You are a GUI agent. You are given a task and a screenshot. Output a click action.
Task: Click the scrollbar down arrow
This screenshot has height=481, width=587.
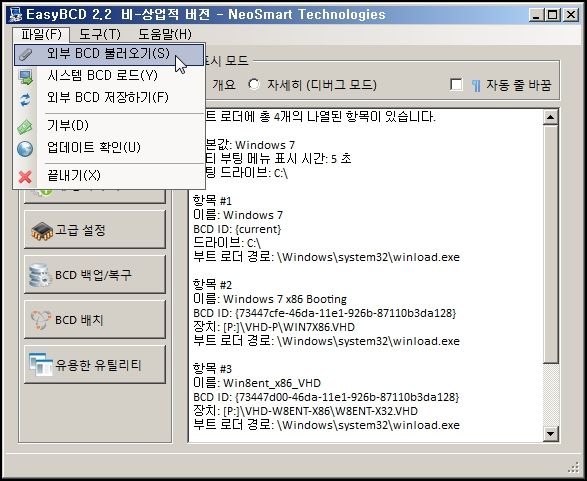[x=550, y=434]
